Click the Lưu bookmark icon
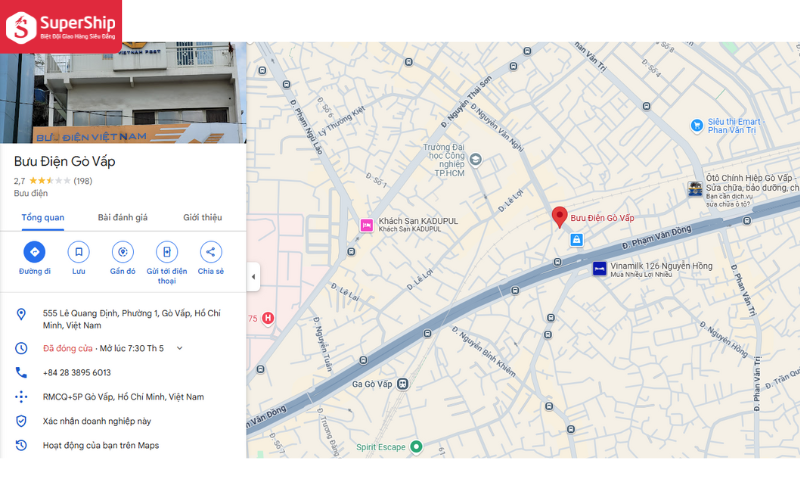The width and height of the screenshot is (800, 500). 79,252
